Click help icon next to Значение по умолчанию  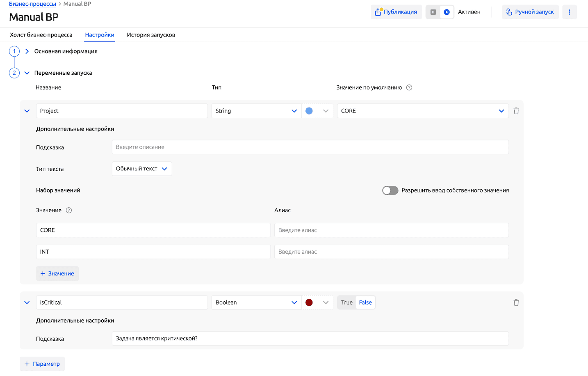(409, 88)
